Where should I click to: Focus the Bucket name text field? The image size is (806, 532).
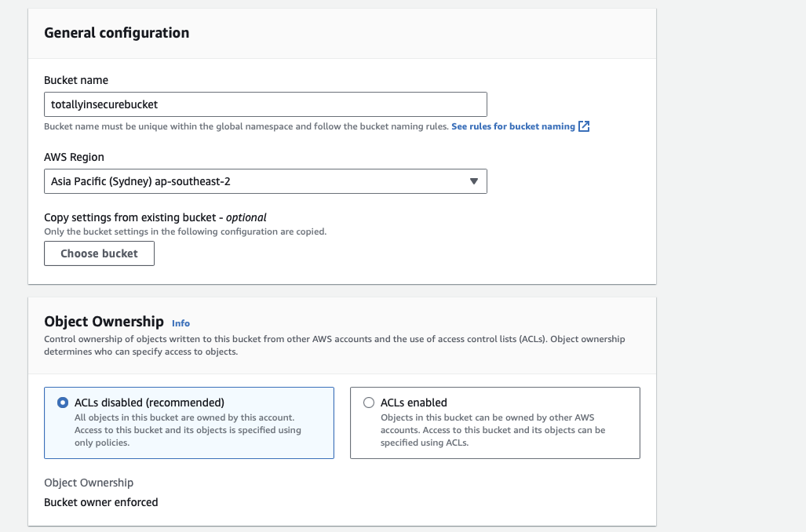265,104
